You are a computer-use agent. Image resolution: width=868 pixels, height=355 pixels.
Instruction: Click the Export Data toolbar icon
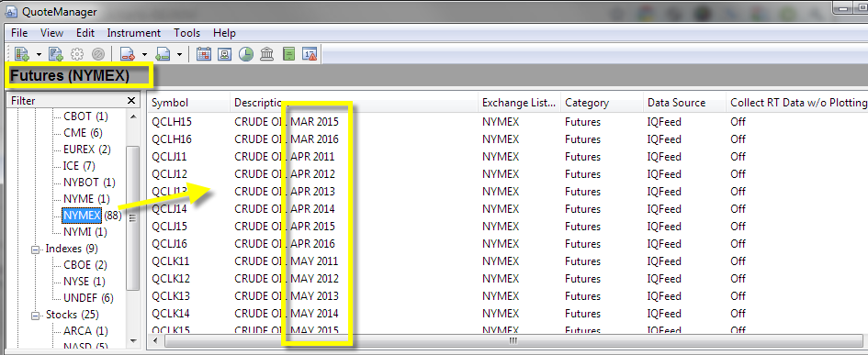128,53
